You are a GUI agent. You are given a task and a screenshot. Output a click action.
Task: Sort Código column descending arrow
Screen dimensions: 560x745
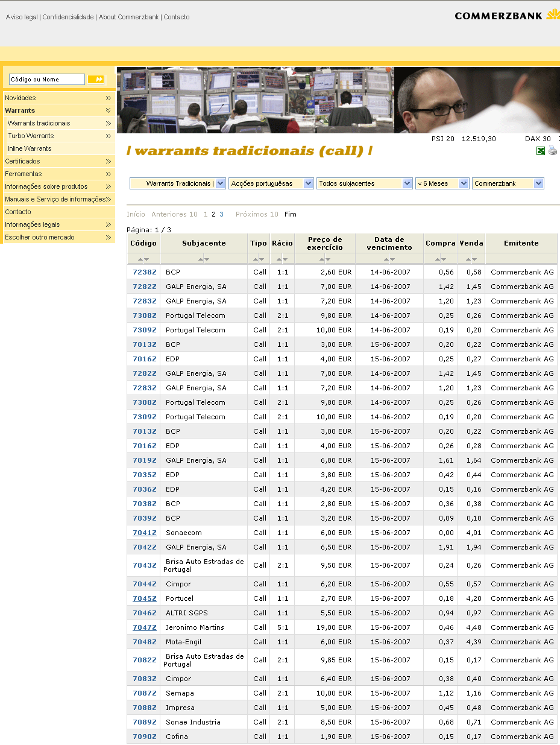click(x=146, y=259)
